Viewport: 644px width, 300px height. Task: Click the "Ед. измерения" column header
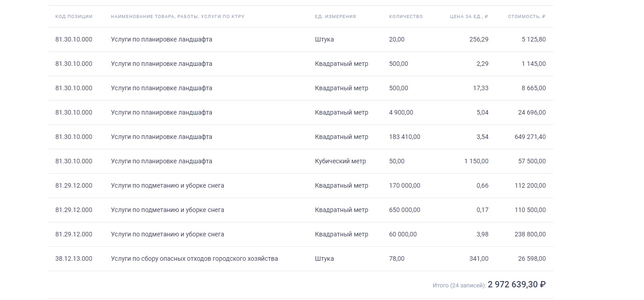click(x=335, y=17)
